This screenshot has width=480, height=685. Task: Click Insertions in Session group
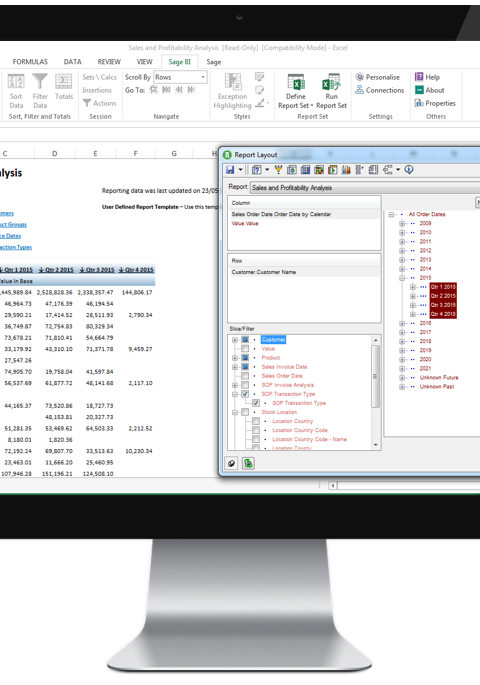pos(97,90)
